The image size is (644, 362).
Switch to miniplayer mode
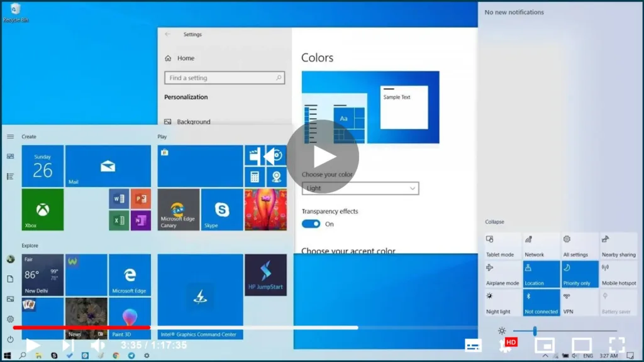point(543,345)
